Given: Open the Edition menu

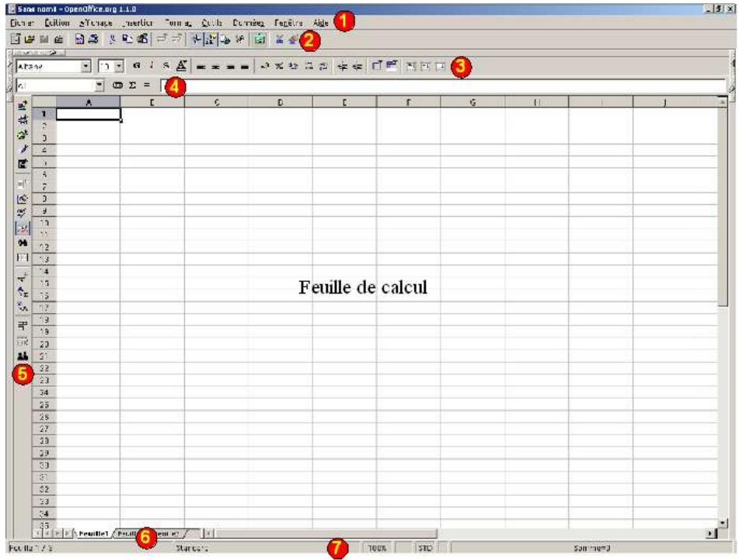Looking at the screenshot, I should [57, 23].
